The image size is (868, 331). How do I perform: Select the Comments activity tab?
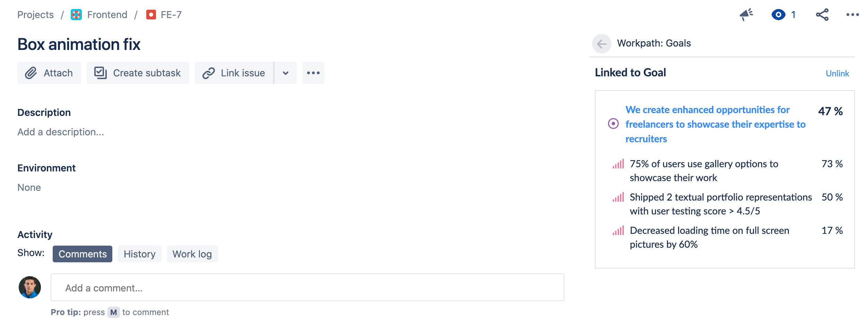click(x=83, y=254)
